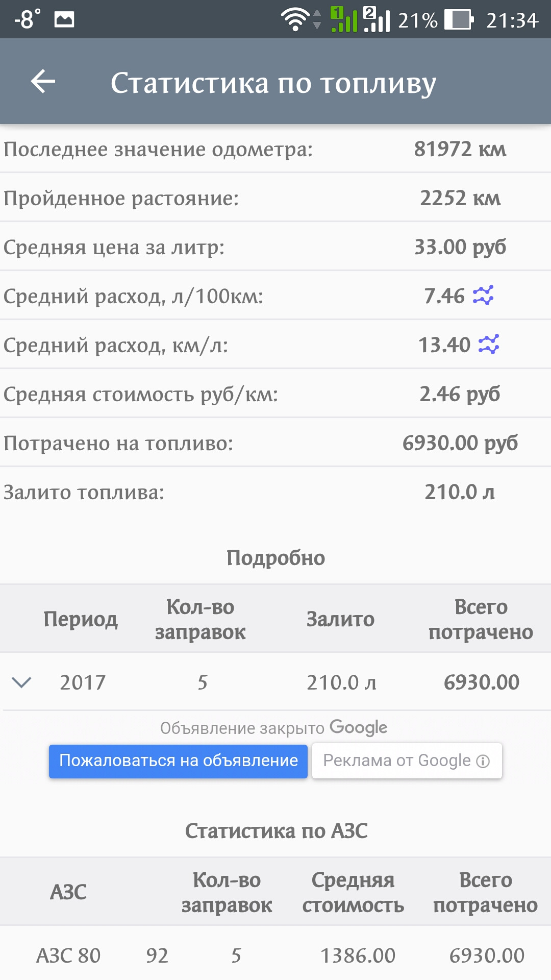Image resolution: width=551 pixels, height=980 pixels.
Task: Open chart for average consumption l/100km
Action: [x=483, y=296]
